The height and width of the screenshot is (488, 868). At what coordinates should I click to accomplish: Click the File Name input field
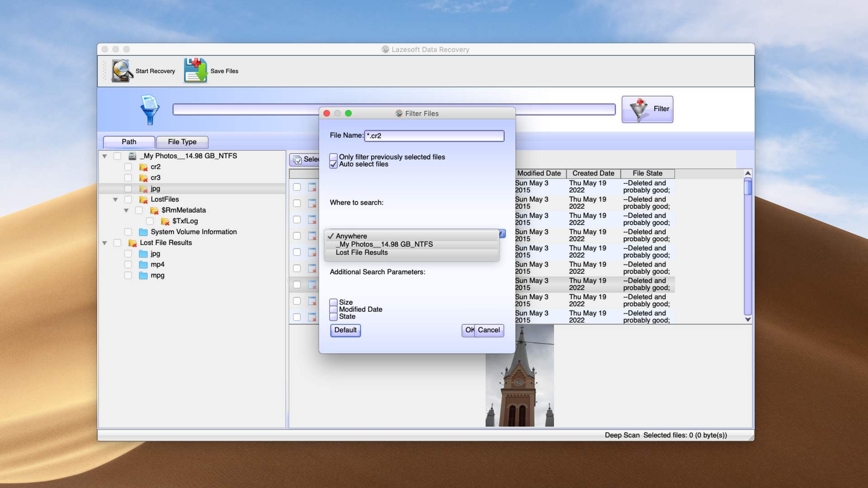[434, 136]
